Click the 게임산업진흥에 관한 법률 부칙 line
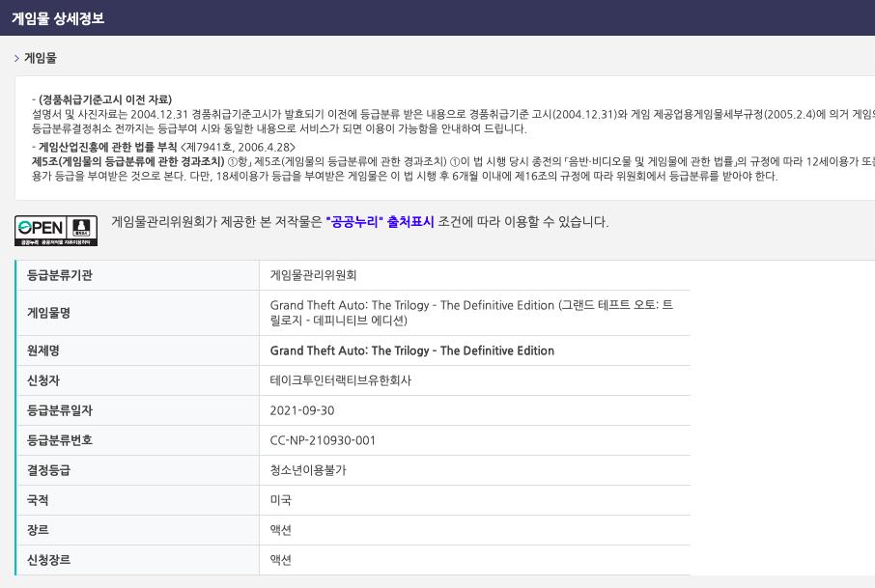The height and width of the screenshot is (588, 875). (163, 148)
